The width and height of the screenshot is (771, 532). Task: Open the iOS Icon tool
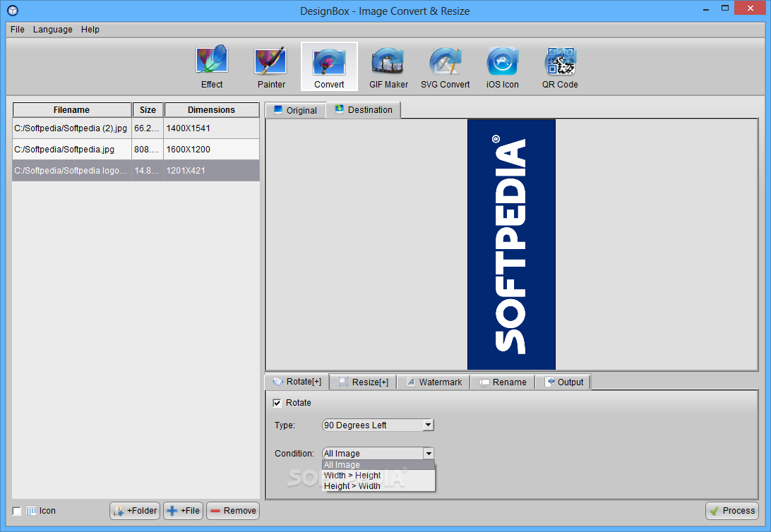pos(502,66)
